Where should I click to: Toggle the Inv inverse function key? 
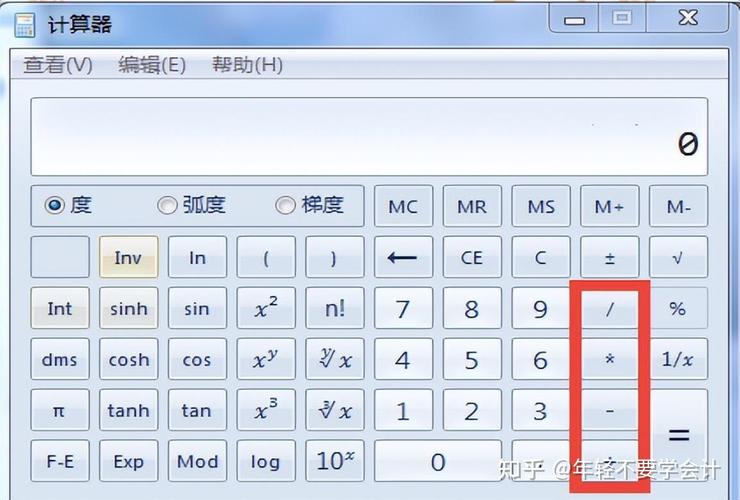[128, 257]
